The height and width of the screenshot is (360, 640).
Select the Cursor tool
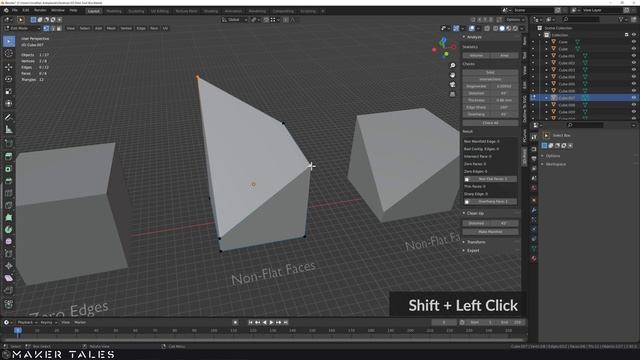tap(9, 54)
